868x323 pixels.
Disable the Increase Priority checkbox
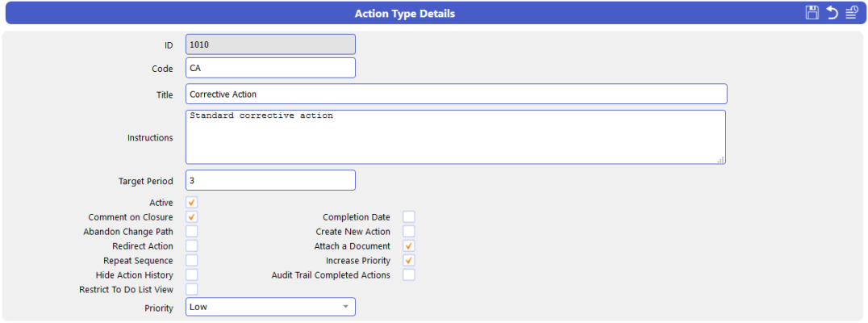click(x=409, y=260)
